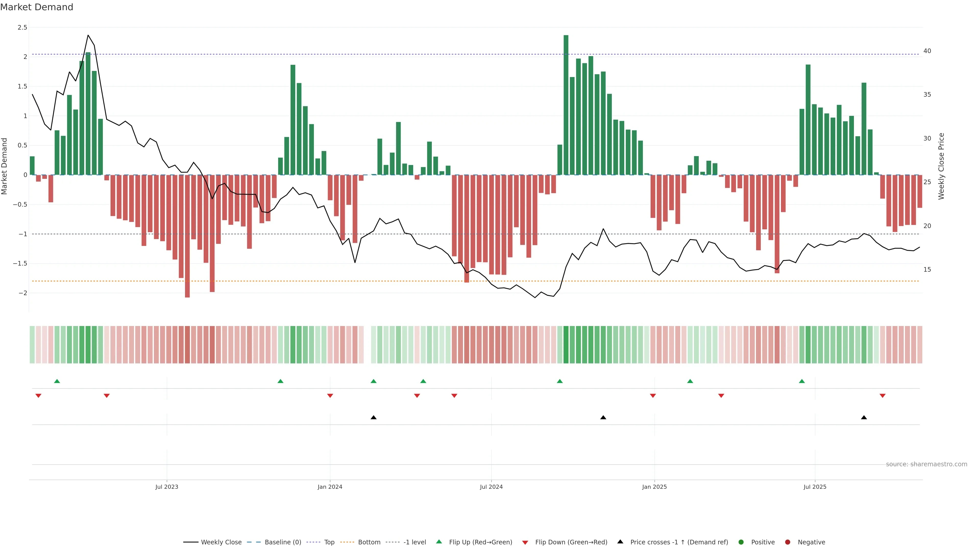980x551 pixels.
Task: Click Flip Up green triangle legend icon
Action: 439,542
